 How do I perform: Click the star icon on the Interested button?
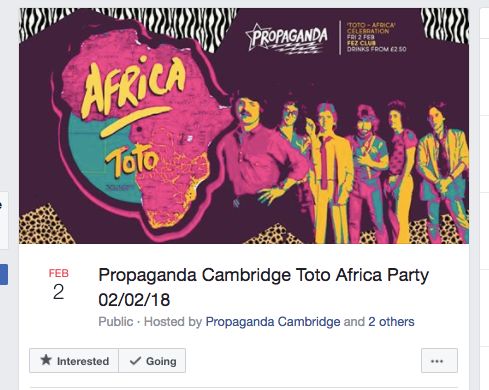pyautogui.click(x=46, y=360)
